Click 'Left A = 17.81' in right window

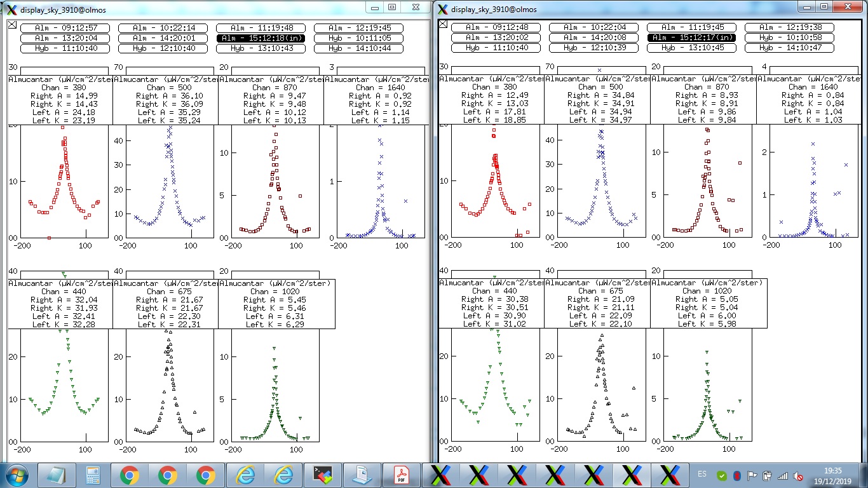(494, 111)
